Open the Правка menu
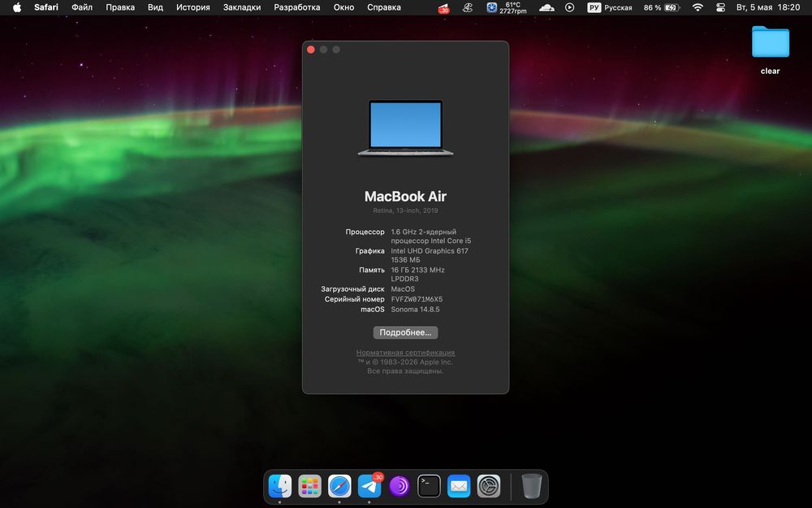The image size is (812, 508). (x=120, y=7)
